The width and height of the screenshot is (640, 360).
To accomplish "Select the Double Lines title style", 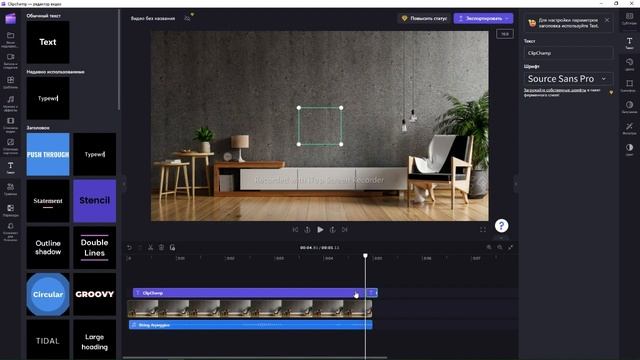I will [x=95, y=247].
